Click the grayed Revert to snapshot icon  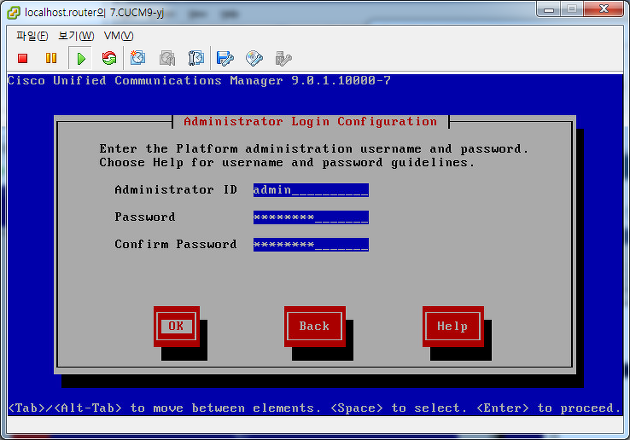[167, 58]
